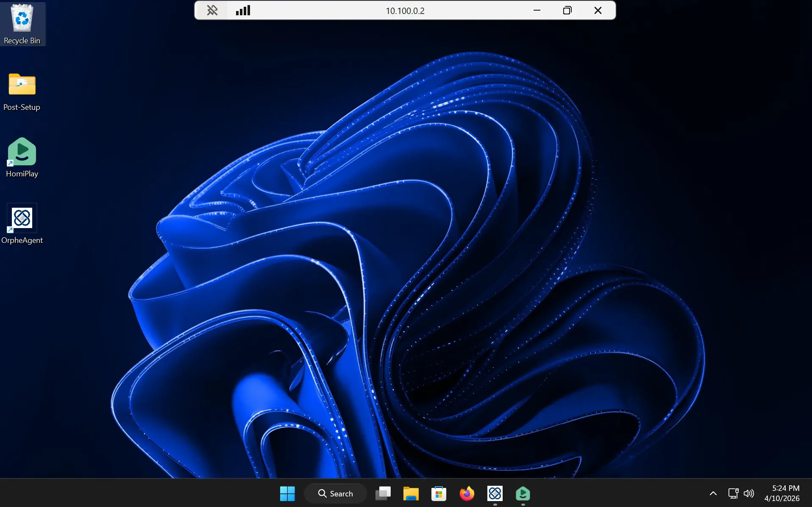Open the clock and date panel
The image size is (812, 507).
(x=782, y=493)
